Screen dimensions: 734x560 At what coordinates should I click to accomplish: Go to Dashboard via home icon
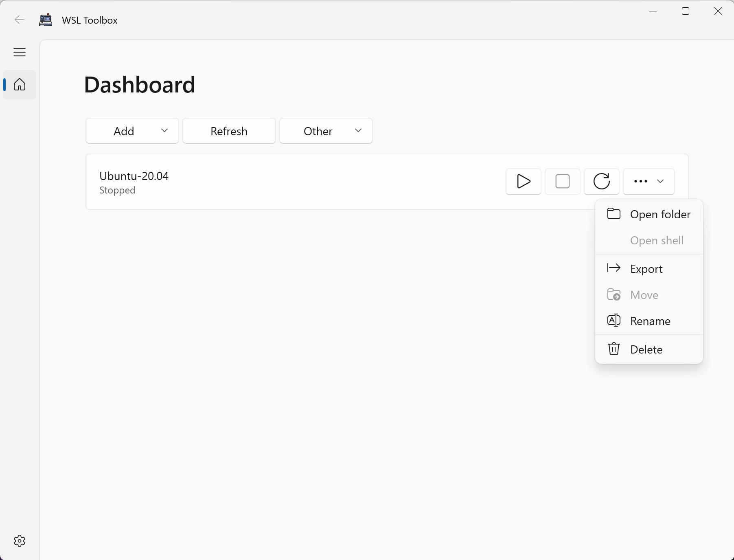coord(20,85)
